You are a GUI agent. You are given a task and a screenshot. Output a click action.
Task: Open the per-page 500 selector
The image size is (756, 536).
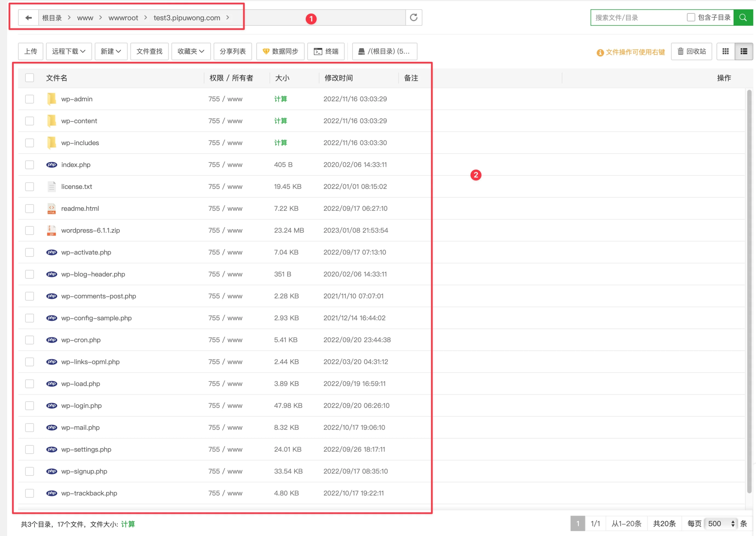pos(721,524)
